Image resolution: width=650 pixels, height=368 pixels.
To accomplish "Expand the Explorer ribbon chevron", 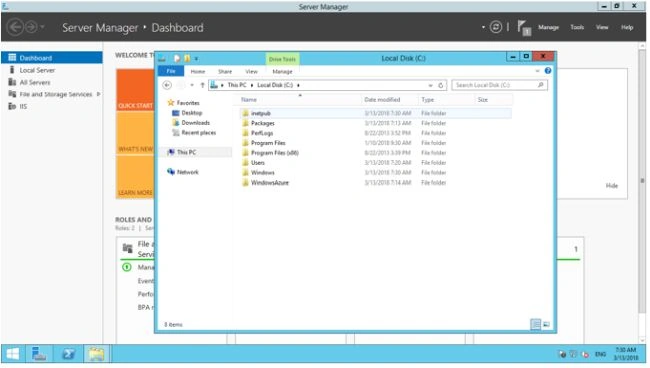I will click(538, 71).
